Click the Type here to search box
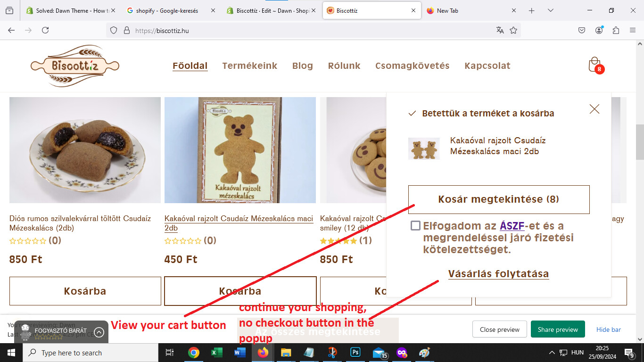This screenshot has width=644, height=362. pyautogui.click(x=91, y=353)
